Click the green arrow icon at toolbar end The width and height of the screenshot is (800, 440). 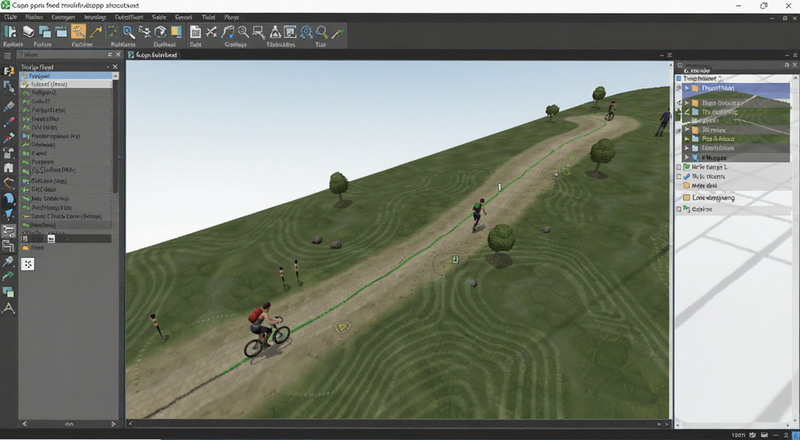[338, 33]
